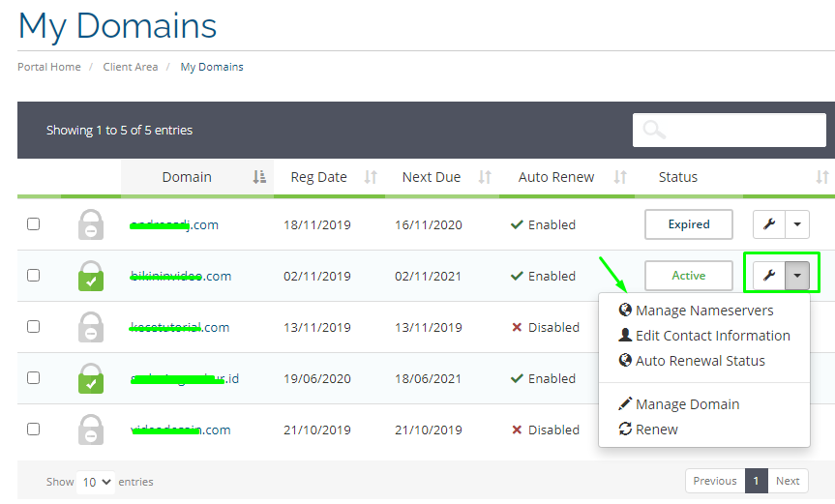This screenshot has width=835, height=504.
Task: Sort using the Status column sort arrows
Action: [822, 177]
